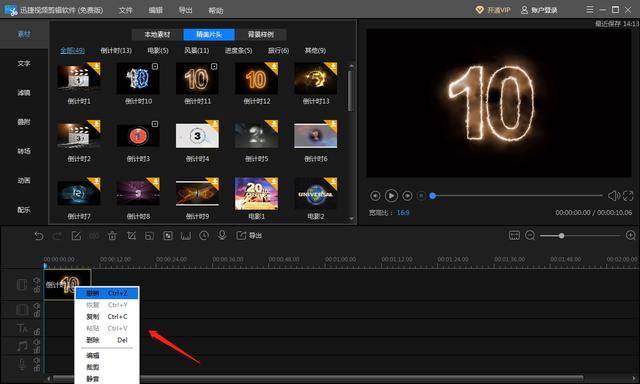This screenshot has height=384, width=640.
Task: Click the voice recording track microphone icon
Action: (x=22, y=364)
